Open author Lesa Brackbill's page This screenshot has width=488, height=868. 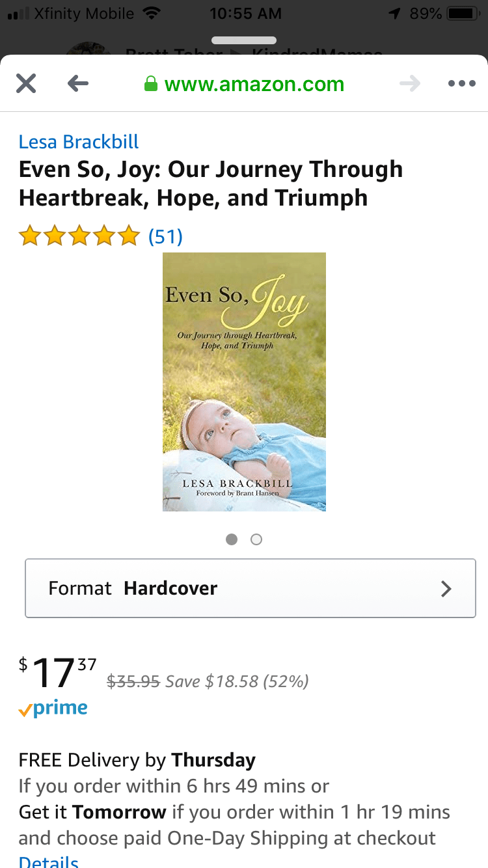click(79, 142)
